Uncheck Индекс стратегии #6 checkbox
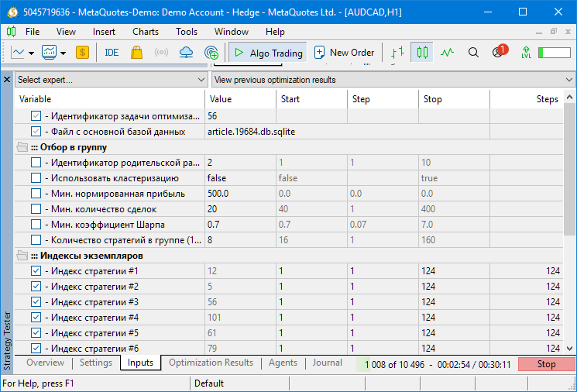Image resolution: width=577 pixels, height=392 pixels. pos(36,348)
